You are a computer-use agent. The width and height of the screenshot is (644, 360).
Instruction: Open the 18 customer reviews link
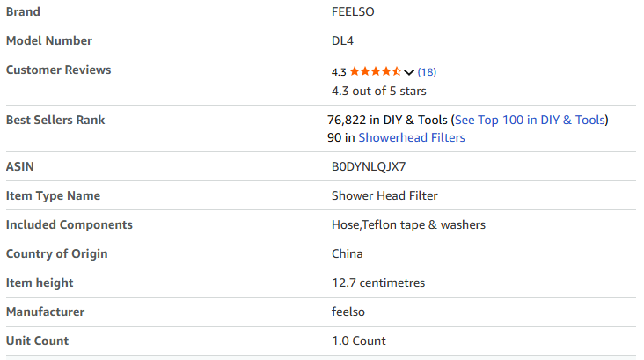click(427, 71)
